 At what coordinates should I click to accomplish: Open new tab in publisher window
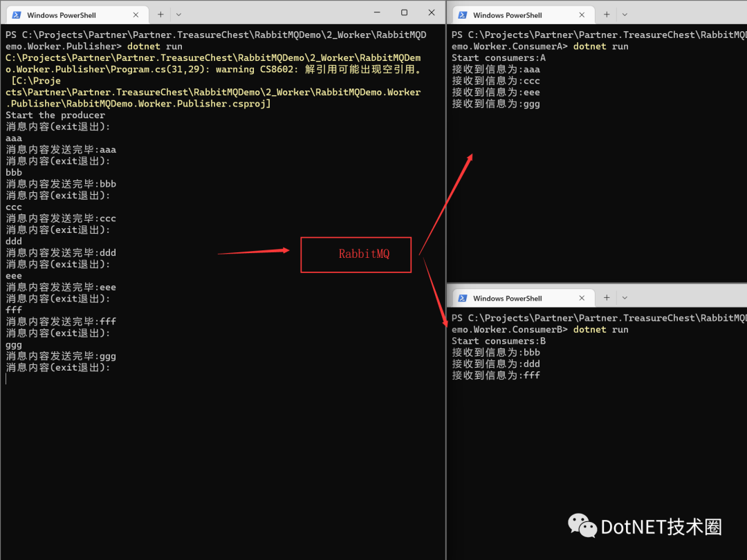coord(160,15)
